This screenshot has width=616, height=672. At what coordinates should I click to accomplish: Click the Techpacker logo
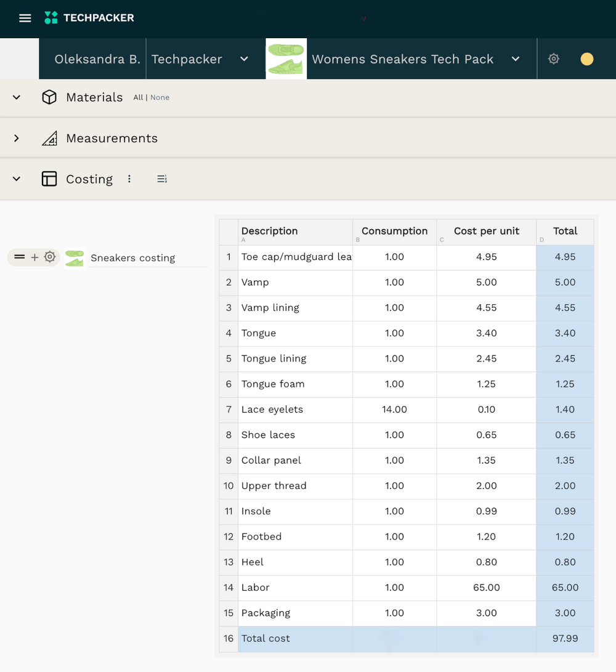tap(89, 18)
